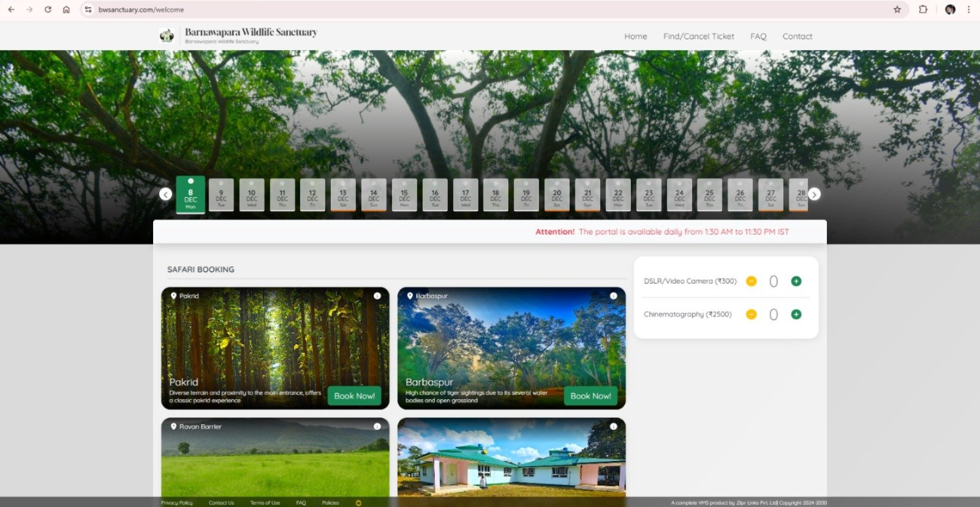The image size is (980, 507).
Task: Reduce Cinematography permit count
Action: tap(752, 314)
